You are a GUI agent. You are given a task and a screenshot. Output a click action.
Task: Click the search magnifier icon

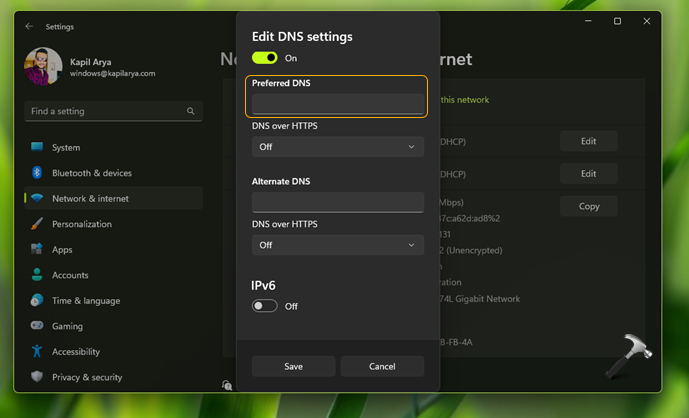point(191,111)
